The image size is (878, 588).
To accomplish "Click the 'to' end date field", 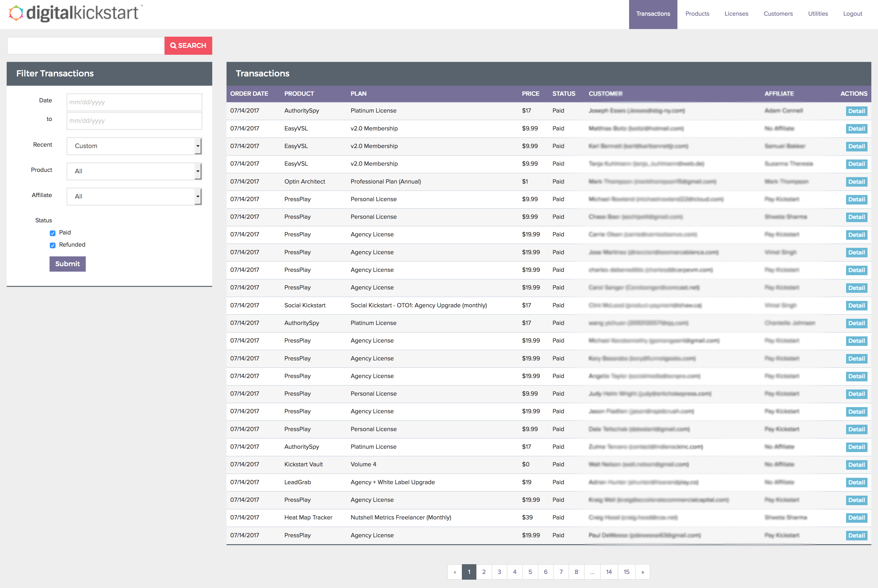I will [x=134, y=121].
